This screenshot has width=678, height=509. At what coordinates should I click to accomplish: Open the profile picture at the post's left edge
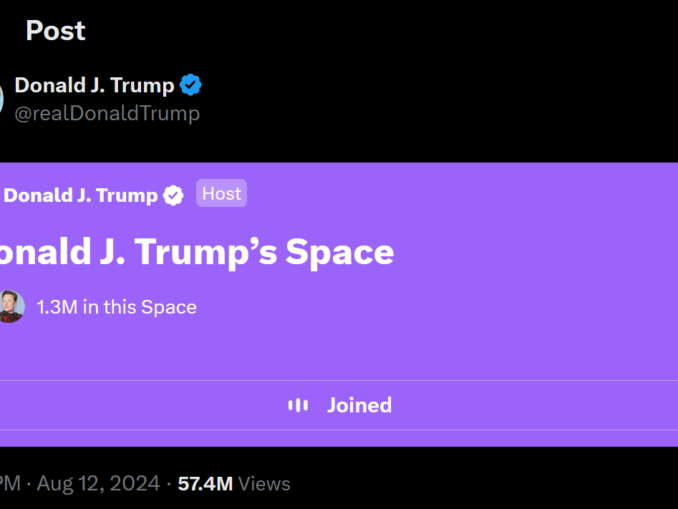tap(2, 98)
